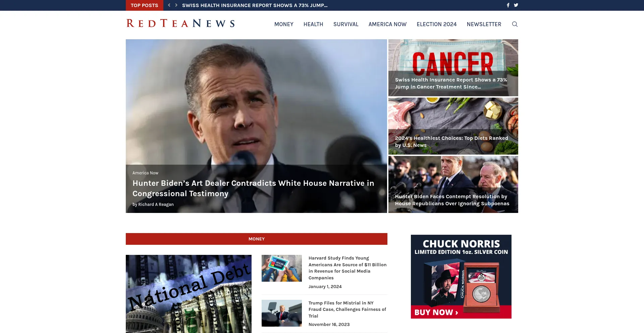Open the Swiss cancer treatment report article
This screenshot has height=333, width=644.
coord(450,83)
